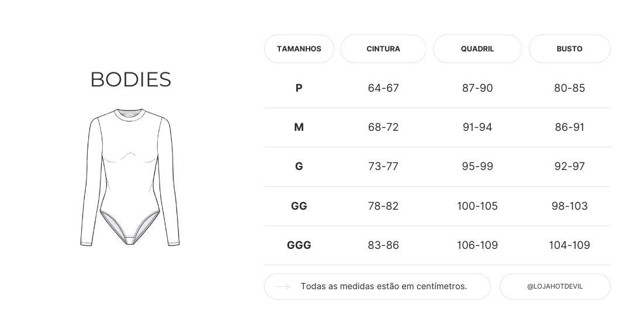Screen dimensions: 644x333
Task: Click the bodysuit illustration
Action: pyautogui.click(x=130, y=176)
